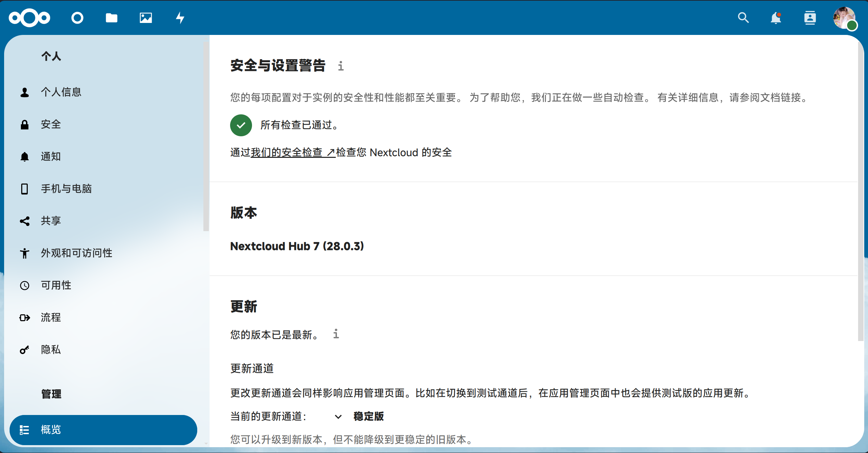The width and height of the screenshot is (868, 453).
Task: Open the info icon next to 安全与设置警告
Action: point(341,66)
